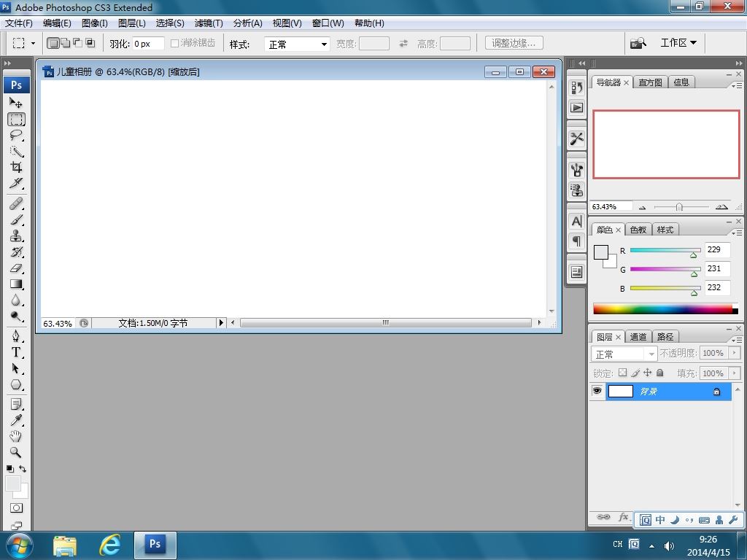Select the Zoom tool
Viewport: 747px width, 560px height.
point(16,452)
